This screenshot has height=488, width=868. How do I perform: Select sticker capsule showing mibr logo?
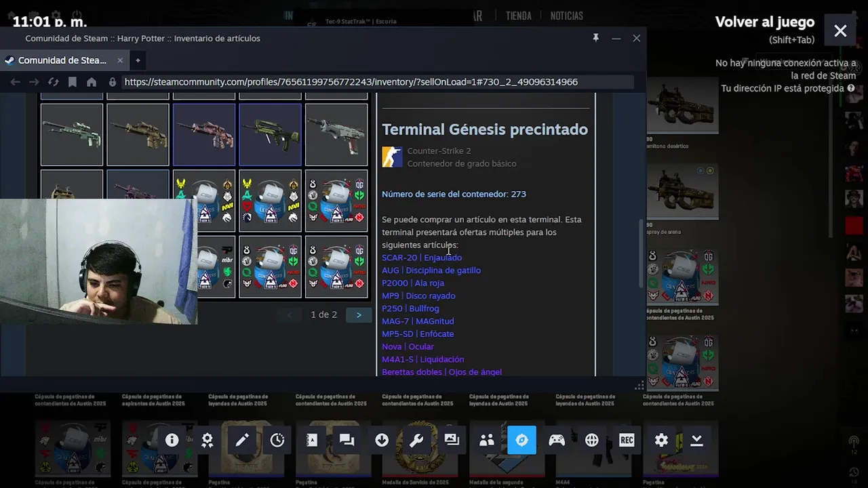pos(216,266)
